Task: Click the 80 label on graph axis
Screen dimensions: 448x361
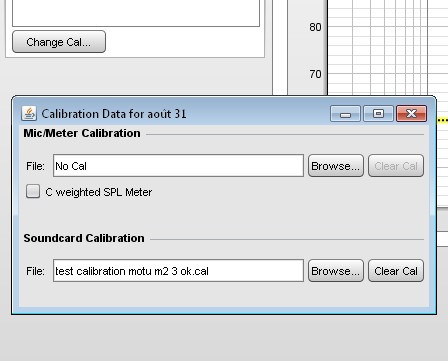Action: [315, 27]
